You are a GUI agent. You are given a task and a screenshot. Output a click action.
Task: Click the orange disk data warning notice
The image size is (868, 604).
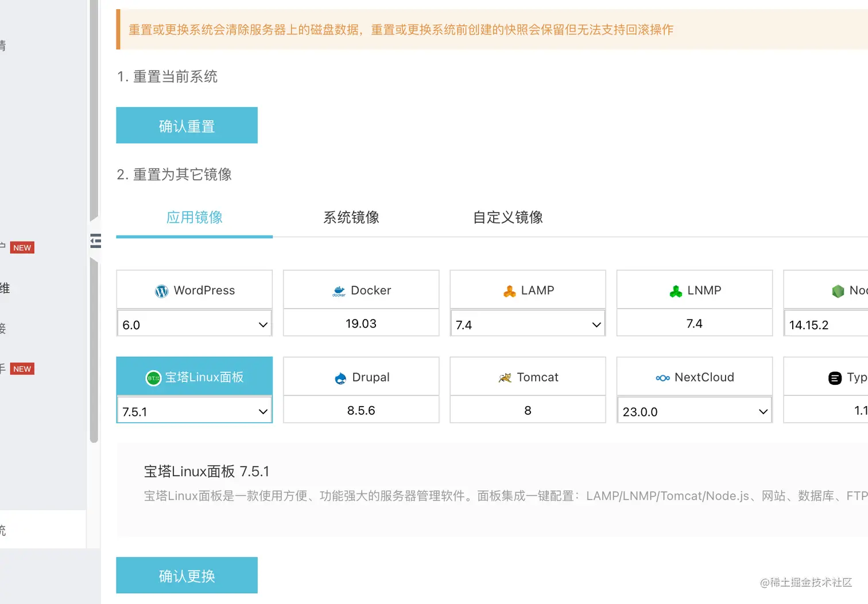pos(492,29)
